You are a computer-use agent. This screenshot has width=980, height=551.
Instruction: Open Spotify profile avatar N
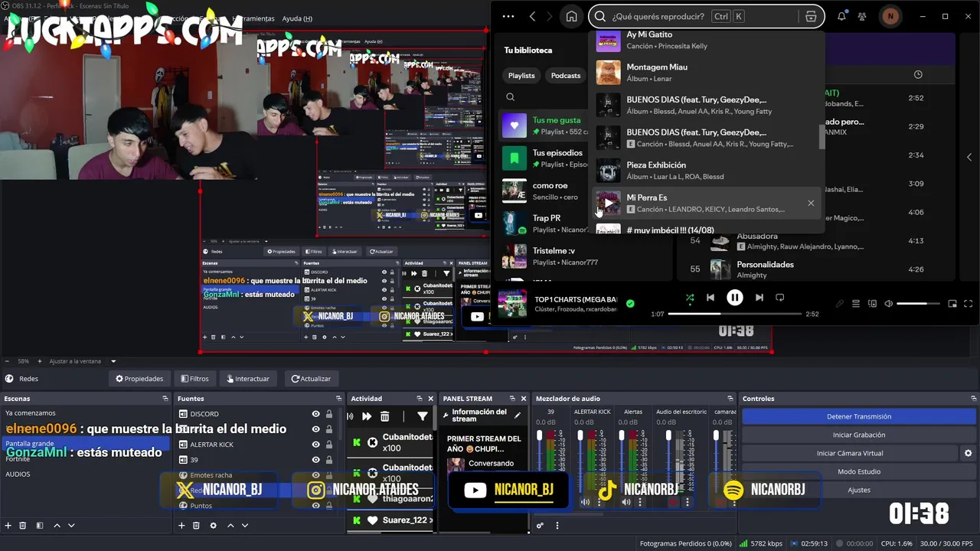pos(890,16)
